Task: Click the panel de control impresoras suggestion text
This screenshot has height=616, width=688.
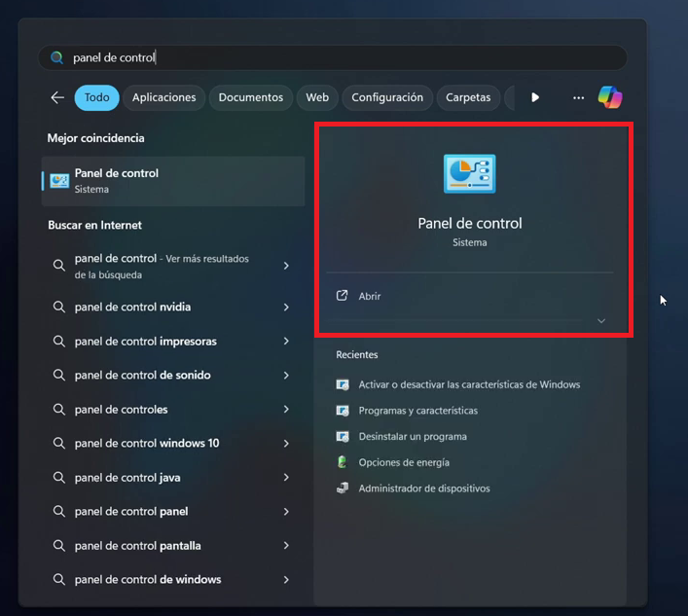Action: click(146, 341)
